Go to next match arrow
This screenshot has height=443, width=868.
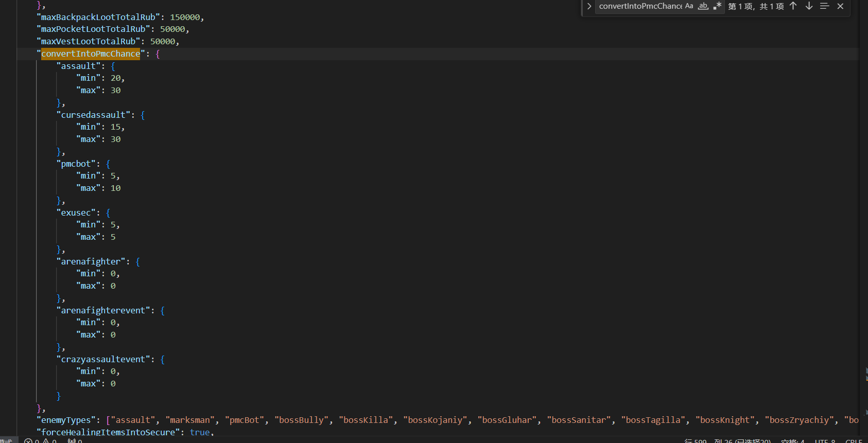pos(809,6)
